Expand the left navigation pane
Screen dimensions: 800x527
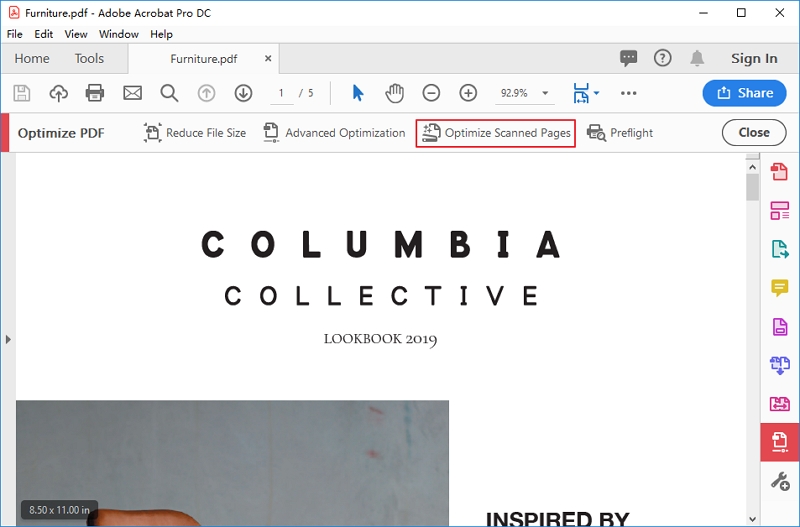(8, 339)
